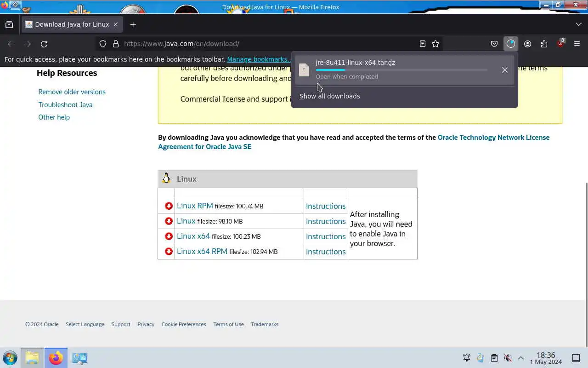The image size is (588, 368).
Task: Open Other help link
Action: [x=54, y=117]
